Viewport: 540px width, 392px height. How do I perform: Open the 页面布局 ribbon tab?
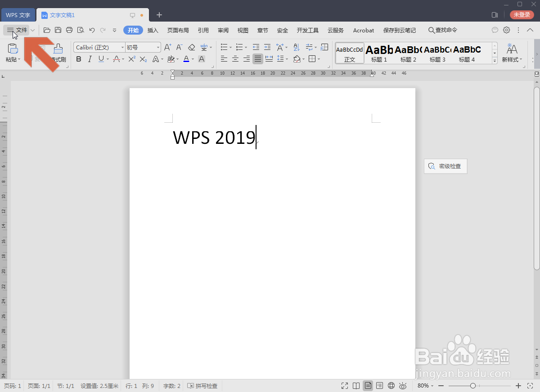[178, 30]
